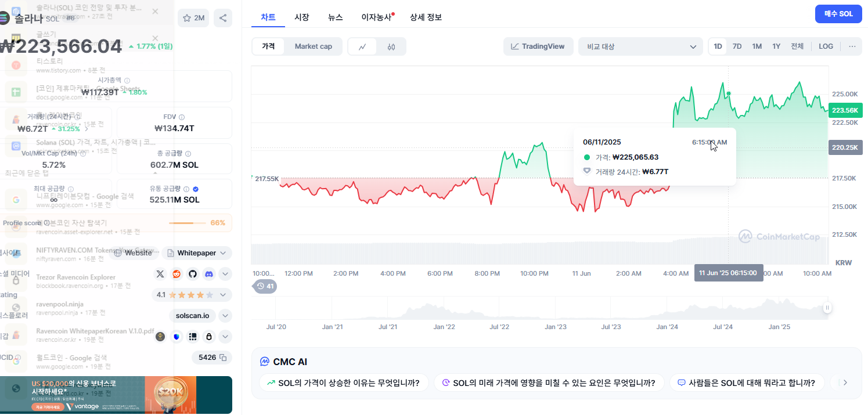Viewport: 868px width, 415px height.
Task: Click info icon beside 최대 공급량
Action: (70, 189)
